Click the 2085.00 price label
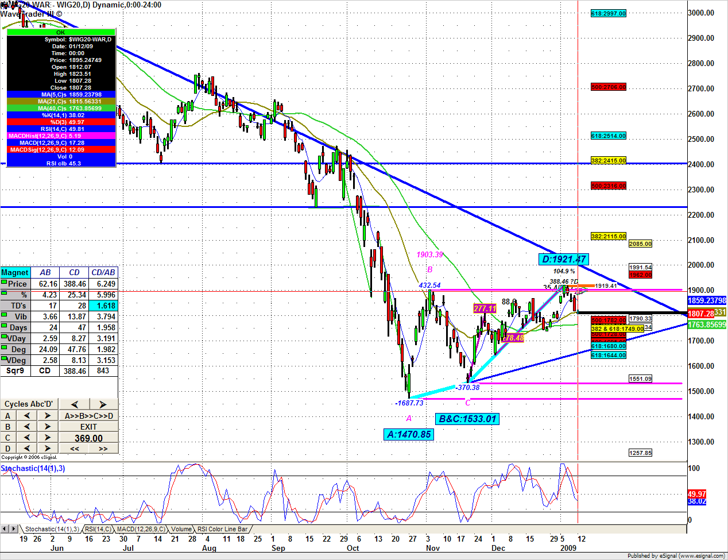Viewport: 728px width, 560px height. click(640, 244)
